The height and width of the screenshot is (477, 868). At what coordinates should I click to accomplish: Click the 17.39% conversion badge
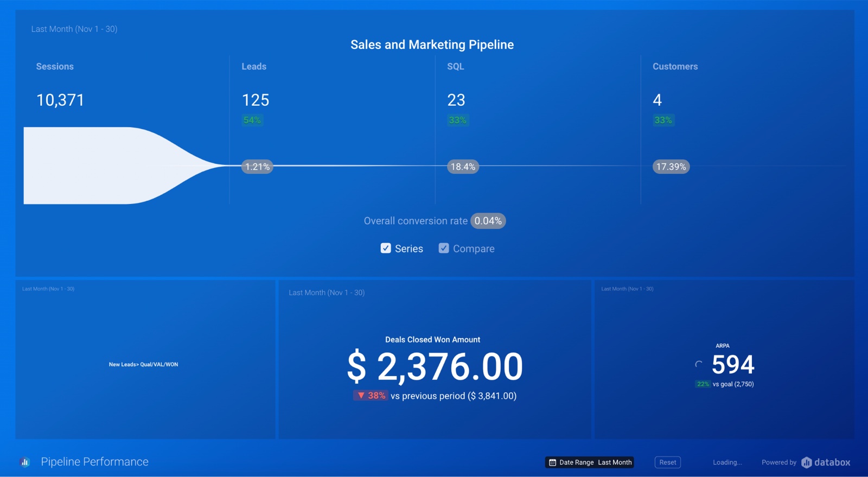click(x=671, y=167)
